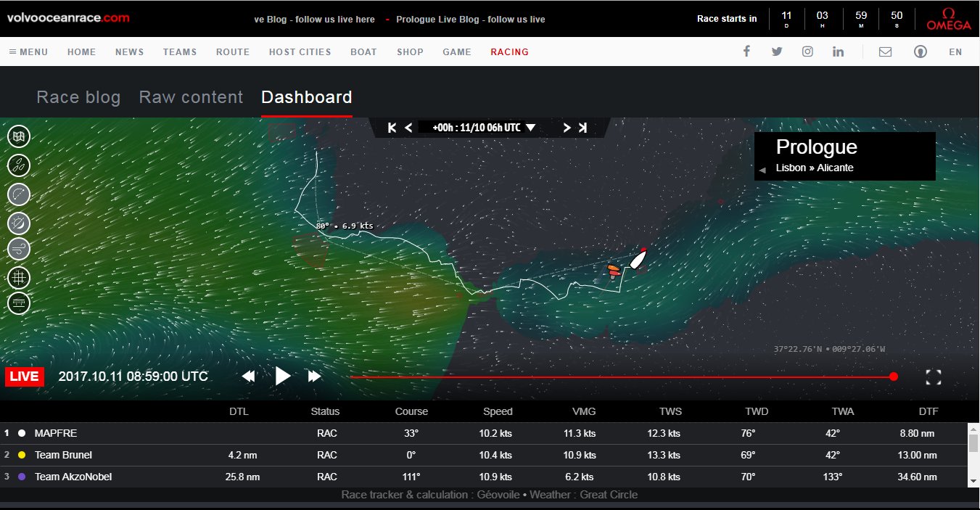Sort by DTF column header
980x510 pixels.
point(928,411)
